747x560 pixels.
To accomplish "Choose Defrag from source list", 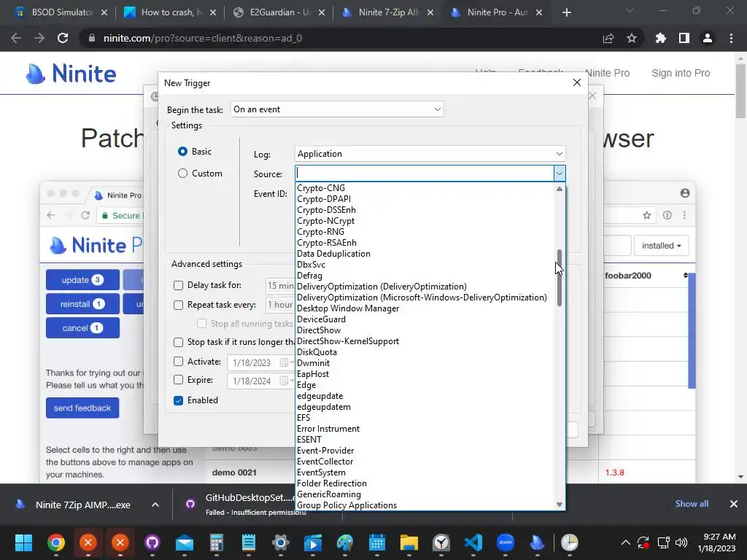I will click(309, 275).
